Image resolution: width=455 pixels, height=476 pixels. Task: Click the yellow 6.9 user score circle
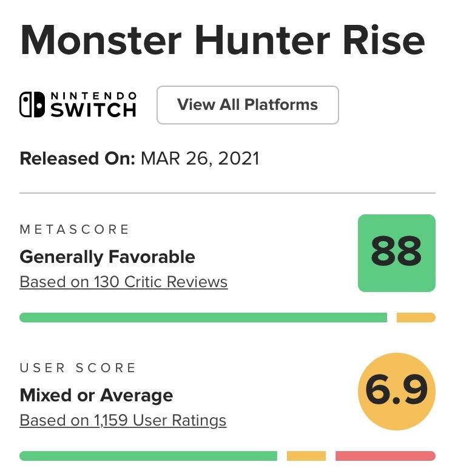pos(396,392)
